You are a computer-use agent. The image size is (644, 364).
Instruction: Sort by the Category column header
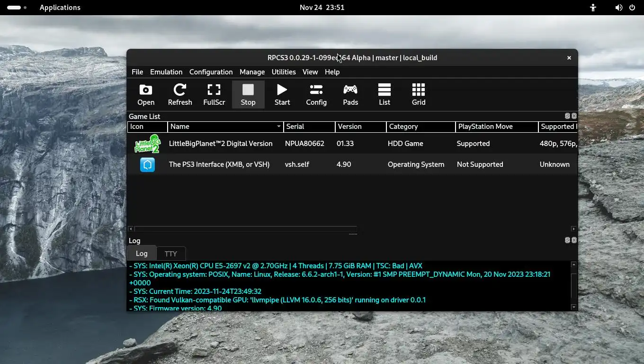pyautogui.click(x=421, y=127)
